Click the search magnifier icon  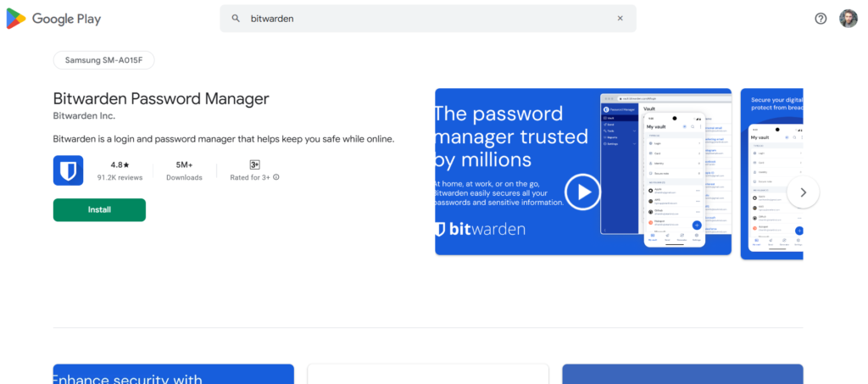[236, 19]
